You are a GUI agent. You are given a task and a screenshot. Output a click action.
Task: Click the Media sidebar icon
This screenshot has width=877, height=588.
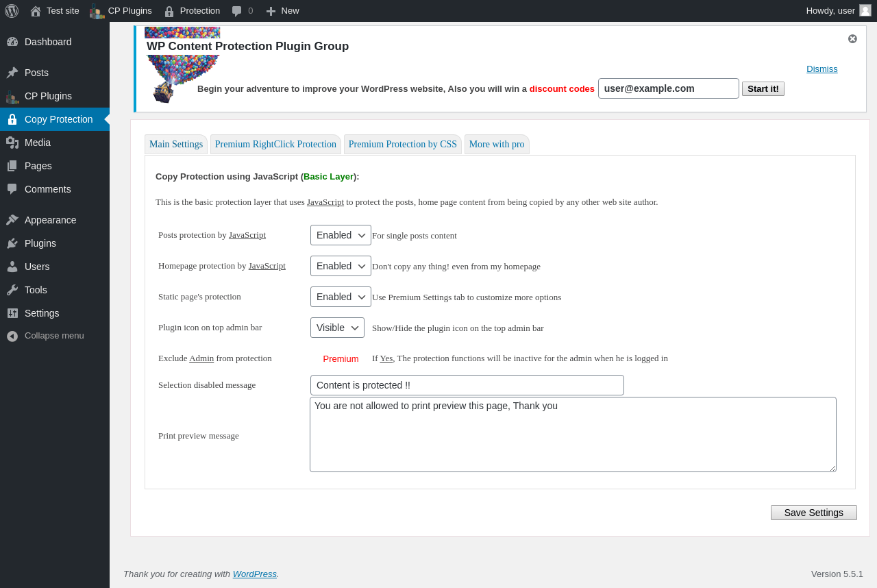click(12, 143)
